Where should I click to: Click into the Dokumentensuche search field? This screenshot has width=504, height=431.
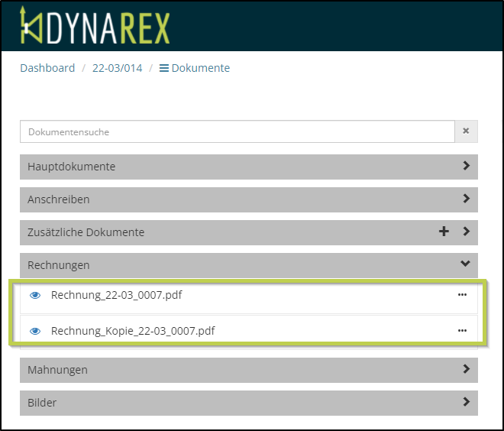[237, 131]
